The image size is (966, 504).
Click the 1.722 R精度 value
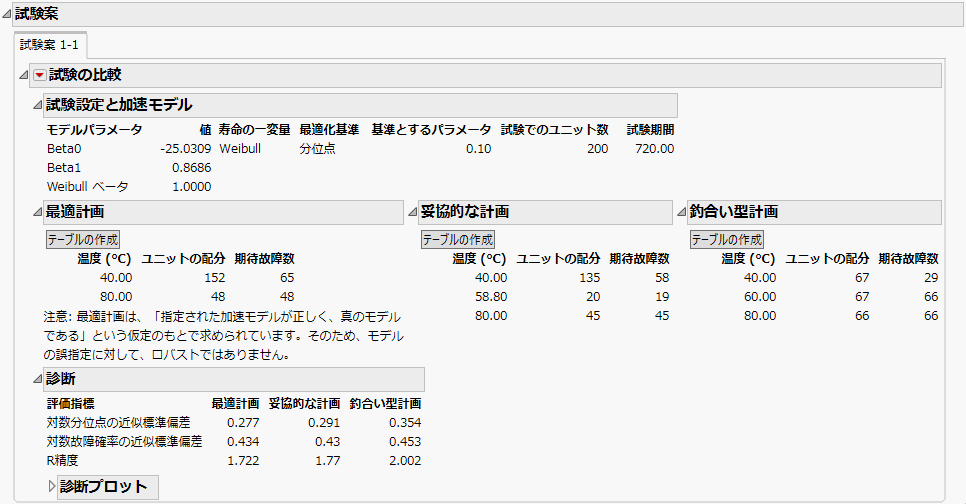(x=243, y=461)
